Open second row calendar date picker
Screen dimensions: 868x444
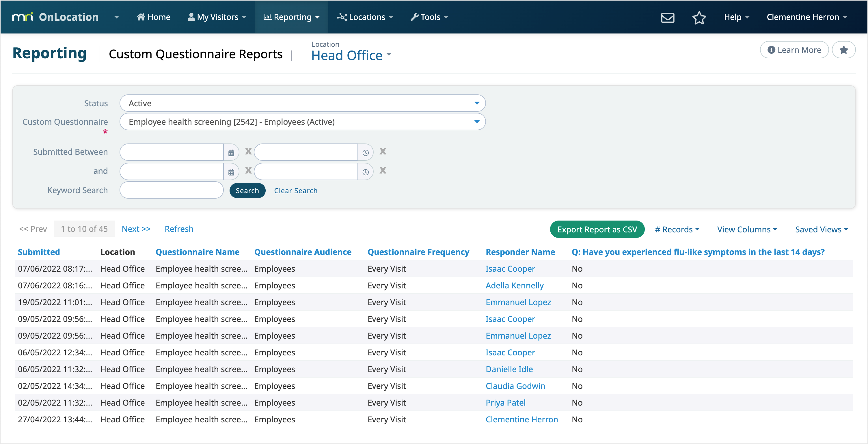tap(231, 172)
